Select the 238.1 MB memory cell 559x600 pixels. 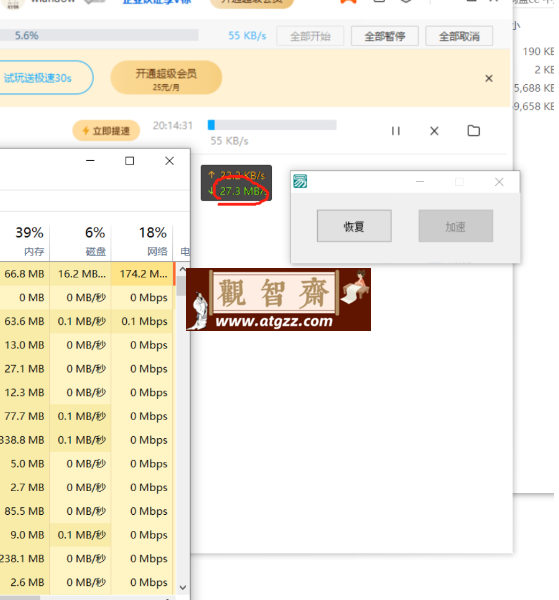pos(24,558)
